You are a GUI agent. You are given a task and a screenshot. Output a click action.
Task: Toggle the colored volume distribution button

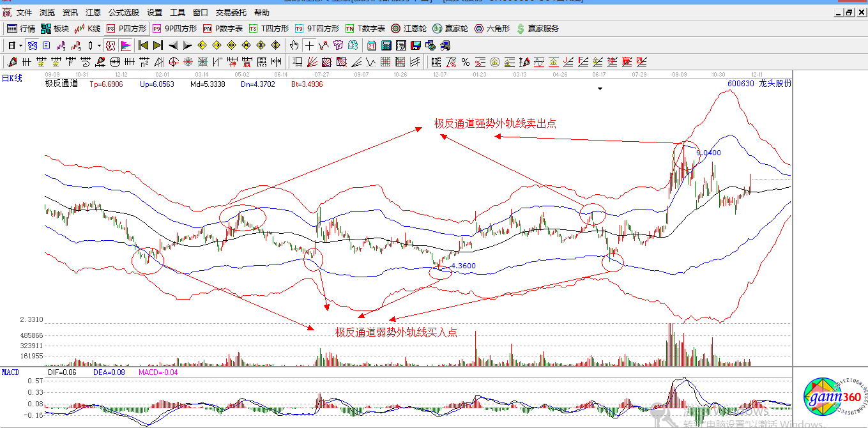tap(126, 45)
